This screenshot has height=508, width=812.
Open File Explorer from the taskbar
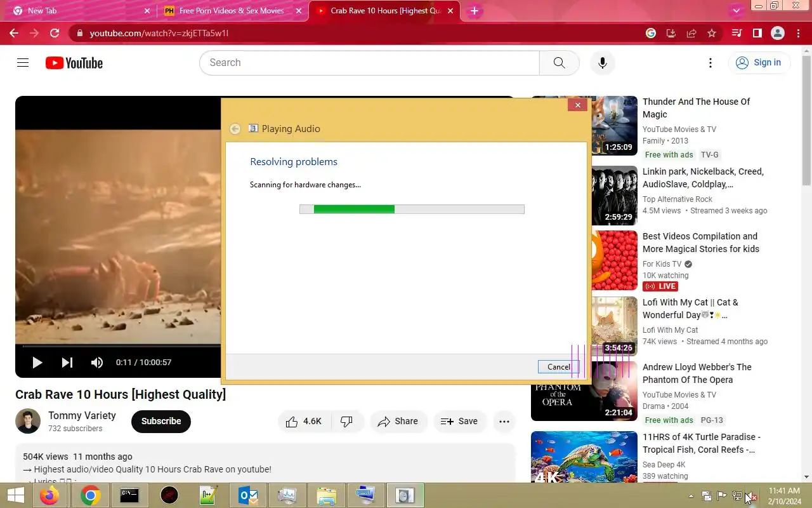pos(326,495)
